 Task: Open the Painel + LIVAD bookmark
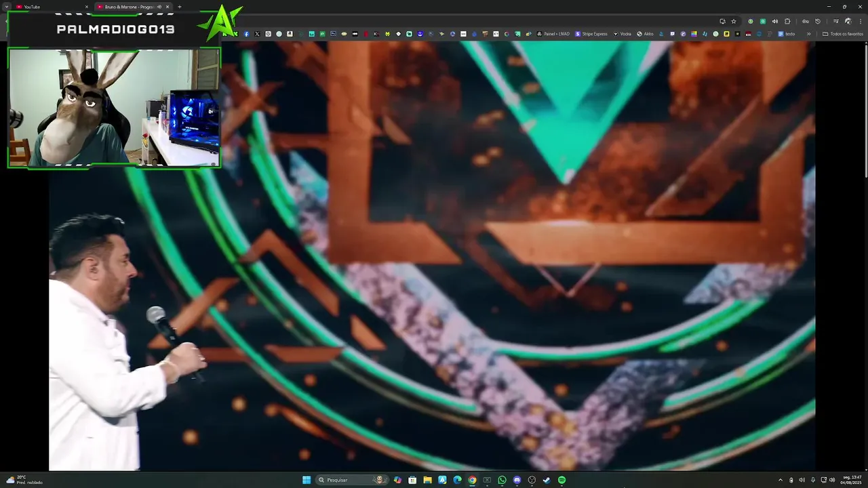click(x=553, y=34)
